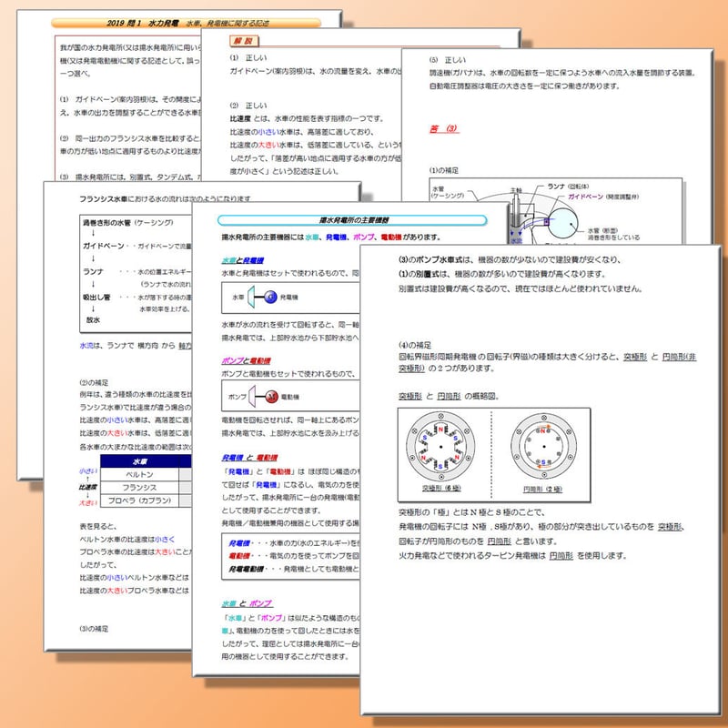Click the '水車と発電機' underlined subheading
This screenshot has width=728, height=728.
pos(242,260)
